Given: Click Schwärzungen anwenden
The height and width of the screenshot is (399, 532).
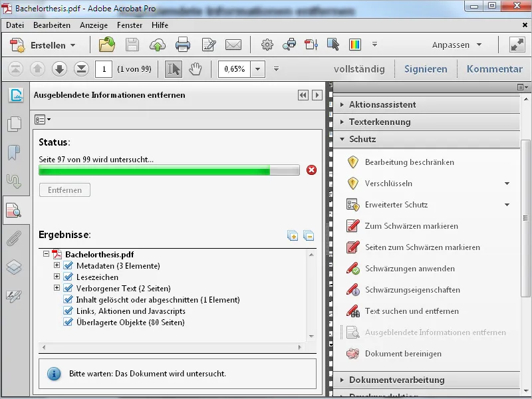Looking at the screenshot, I should coord(410,269).
